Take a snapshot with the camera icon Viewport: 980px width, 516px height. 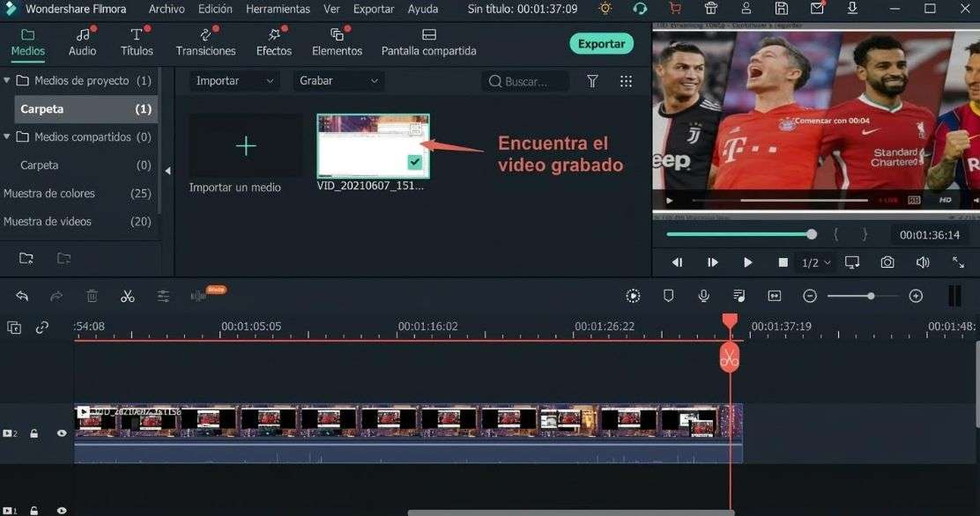click(887, 262)
